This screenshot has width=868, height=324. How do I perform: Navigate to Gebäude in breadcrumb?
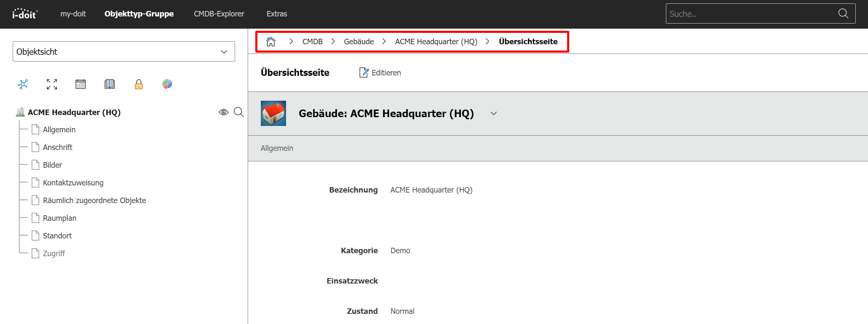click(359, 42)
